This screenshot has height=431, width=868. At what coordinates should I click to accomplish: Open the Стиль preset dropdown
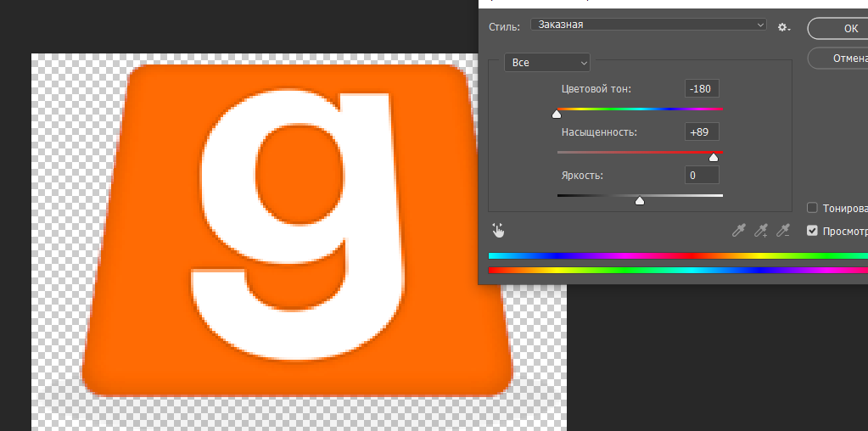click(x=648, y=25)
